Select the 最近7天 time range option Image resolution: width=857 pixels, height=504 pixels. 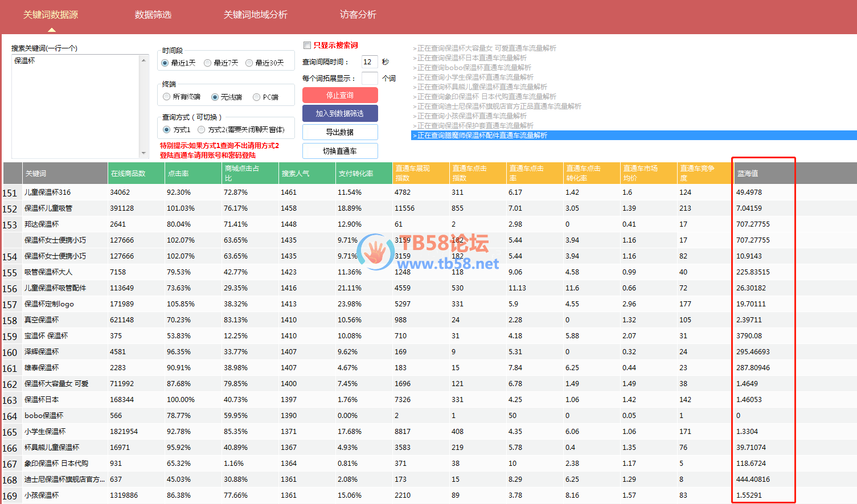[208, 63]
